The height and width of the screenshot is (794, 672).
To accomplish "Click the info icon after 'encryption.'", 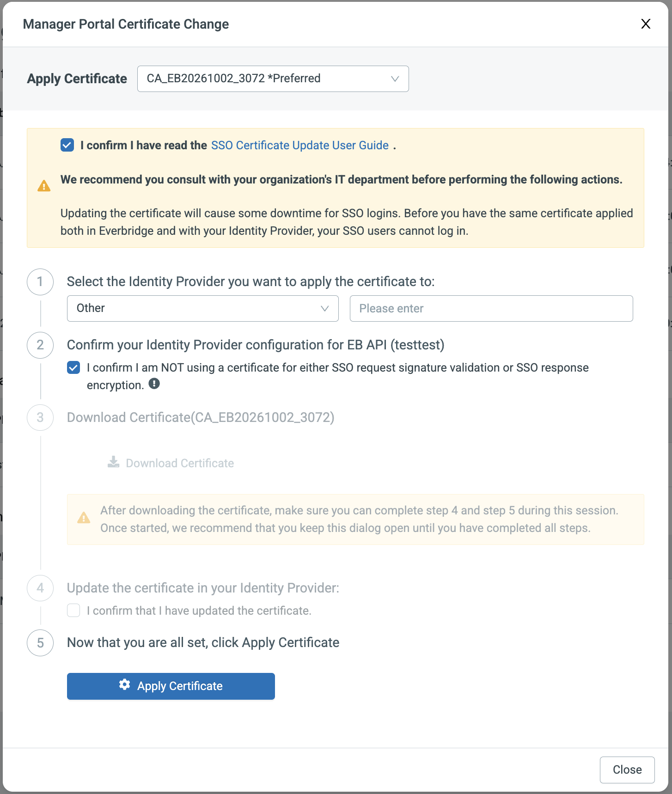I will pos(154,384).
